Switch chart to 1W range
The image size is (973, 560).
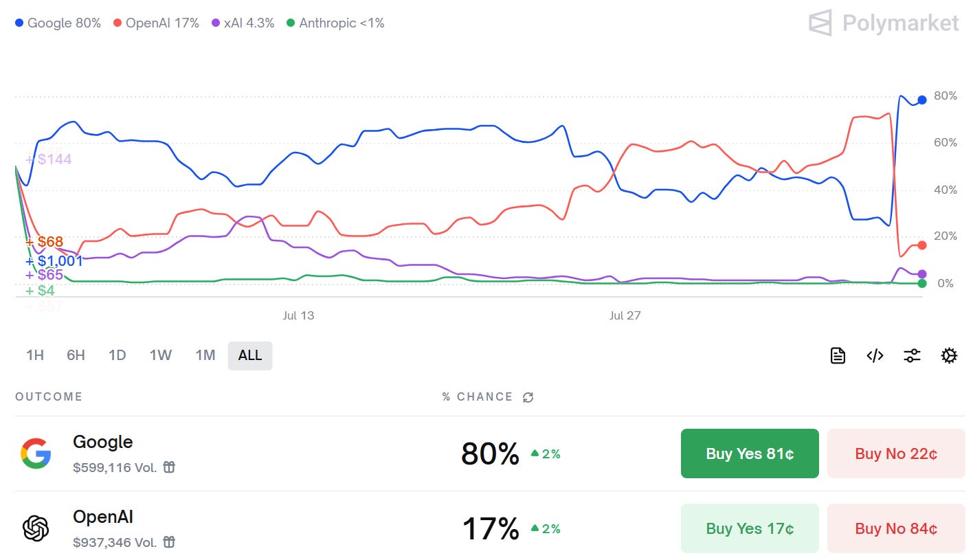tap(161, 355)
